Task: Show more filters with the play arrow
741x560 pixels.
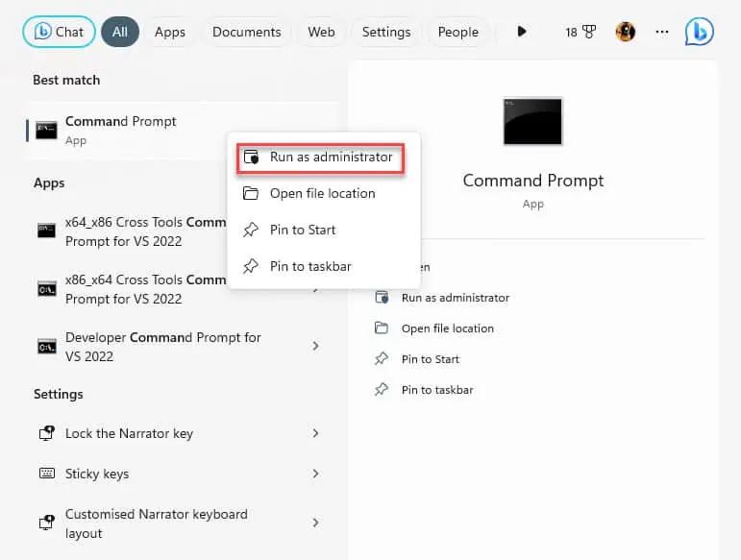Action: point(522,32)
